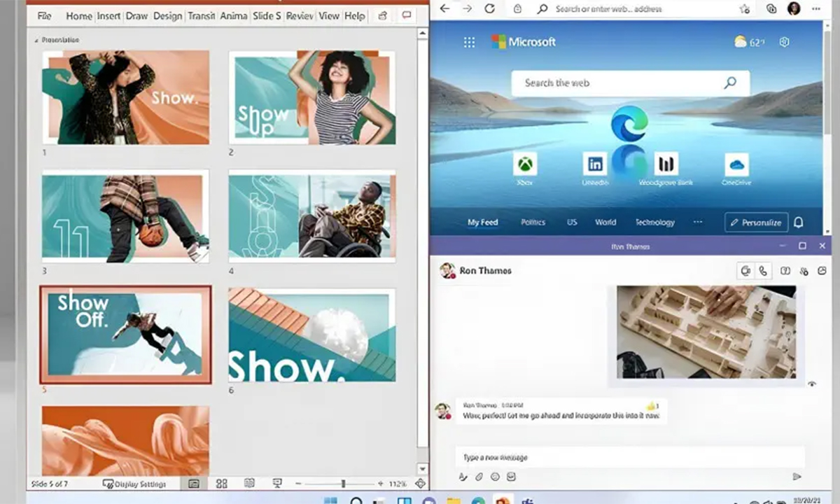Screen dimensions: 840x504
Task: Select the My Feed tab on Microsoft Start
Action: pos(482,222)
